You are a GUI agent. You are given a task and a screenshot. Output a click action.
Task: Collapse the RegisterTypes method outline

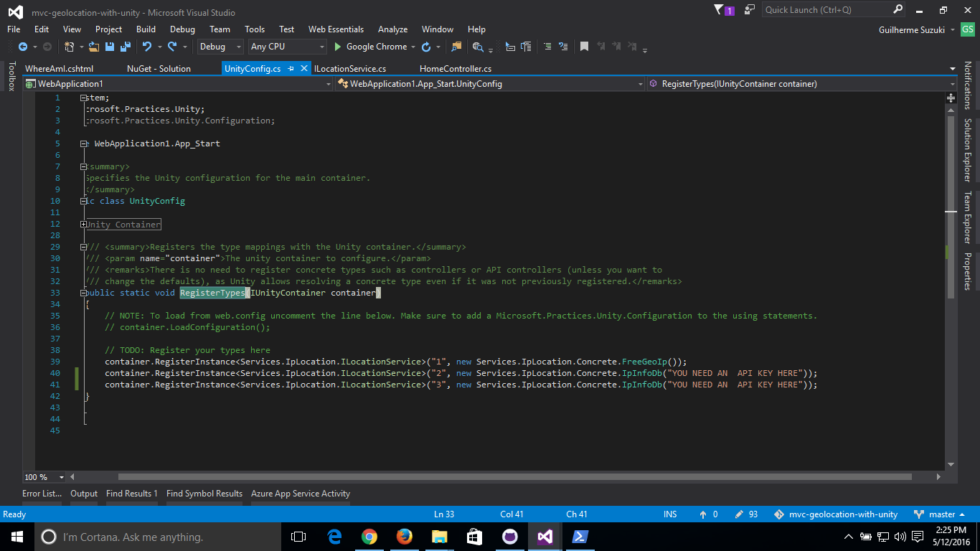click(x=84, y=293)
